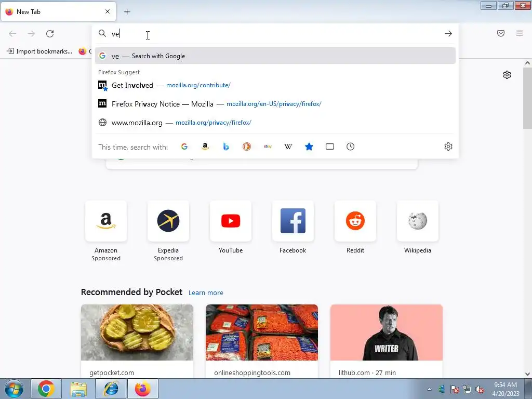Search this time with Google

click(184, 147)
